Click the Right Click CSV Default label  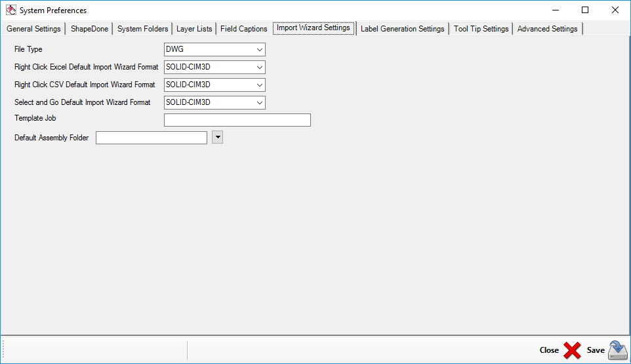pyautogui.click(x=85, y=85)
